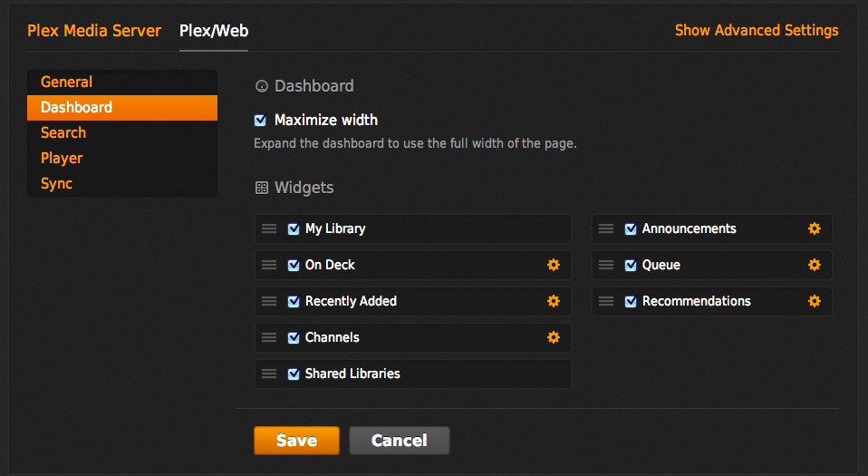868x476 pixels.
Task: Uncheck the Shared Libraries widget
Action: coord(294,374)
